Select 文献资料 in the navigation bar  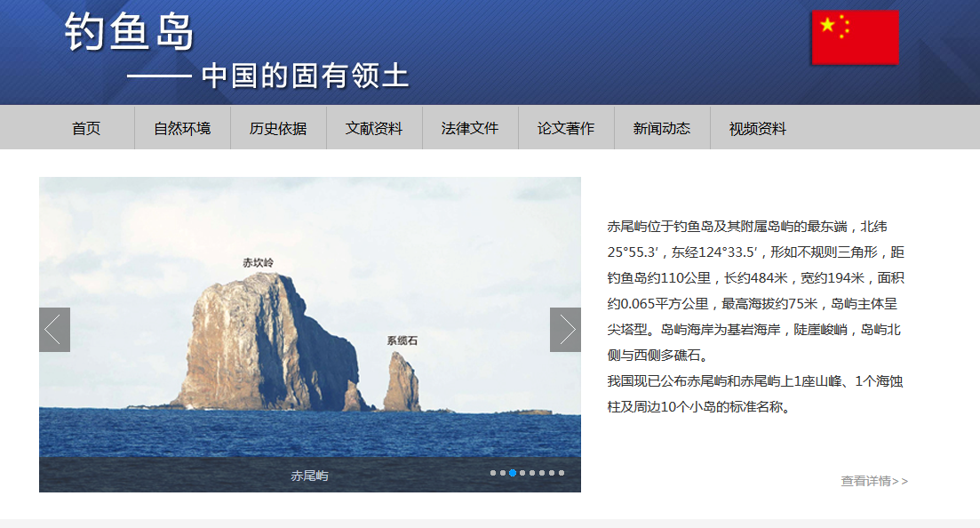pos(374,128)
